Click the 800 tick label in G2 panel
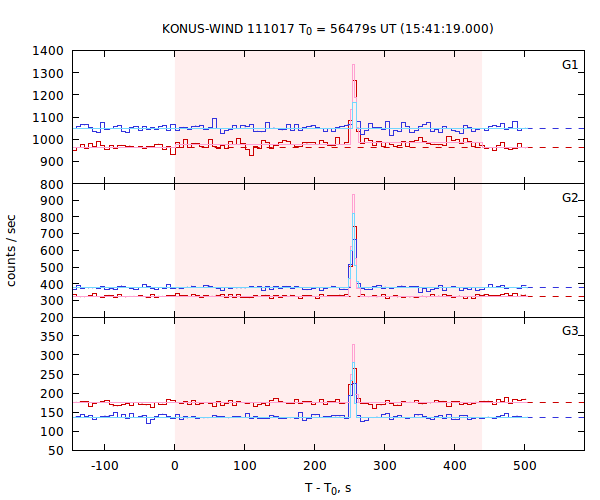 tap(52, 217)
